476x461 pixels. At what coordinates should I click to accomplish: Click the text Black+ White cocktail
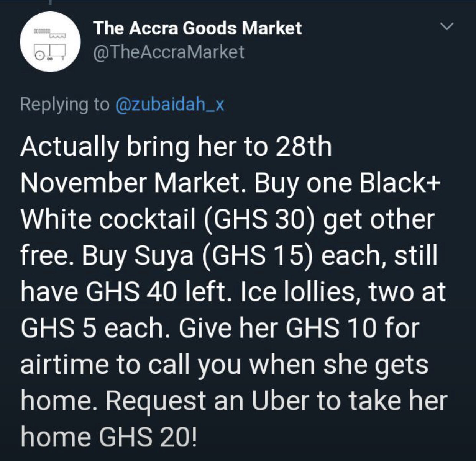230,201
